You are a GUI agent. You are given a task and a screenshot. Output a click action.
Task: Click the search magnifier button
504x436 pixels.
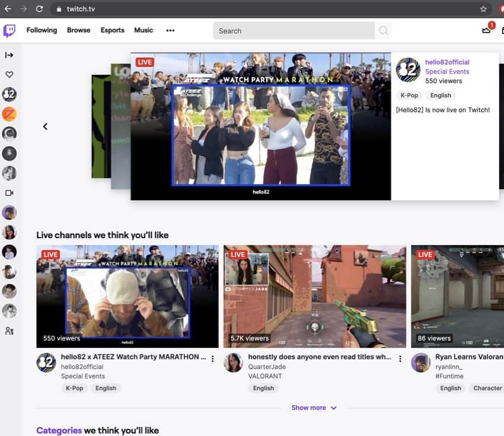point(383,30)
